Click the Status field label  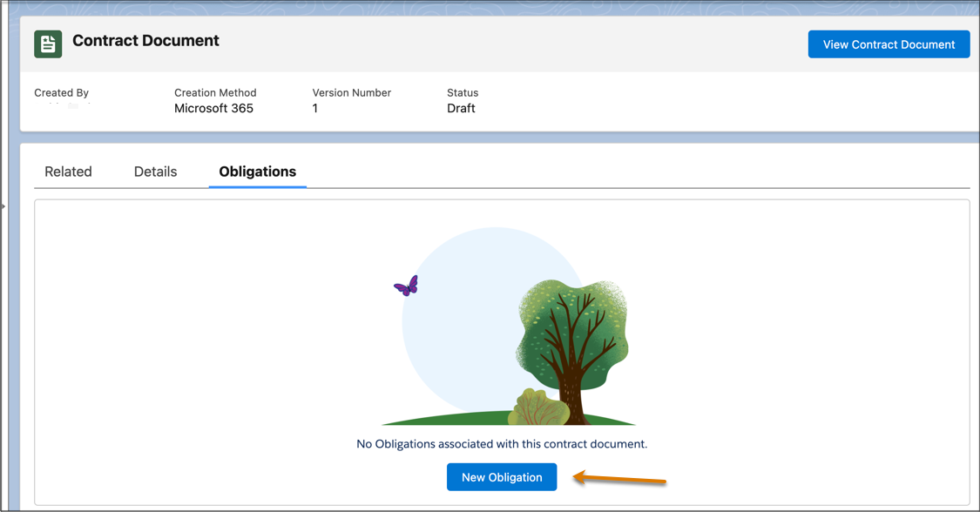click(463, 92)
